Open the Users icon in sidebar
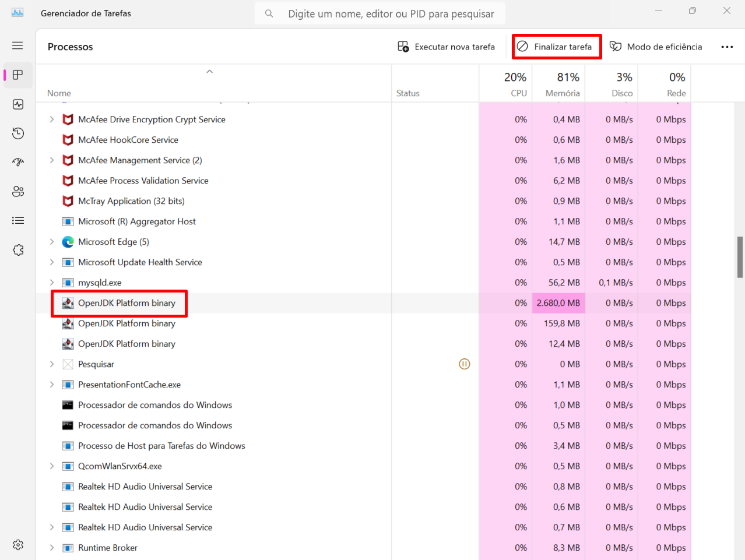The width and height of the screenshot is (745, 560). coord(18,191)
